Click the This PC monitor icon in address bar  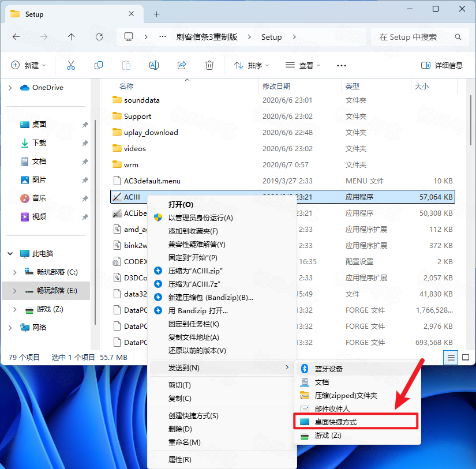point(129,37)
